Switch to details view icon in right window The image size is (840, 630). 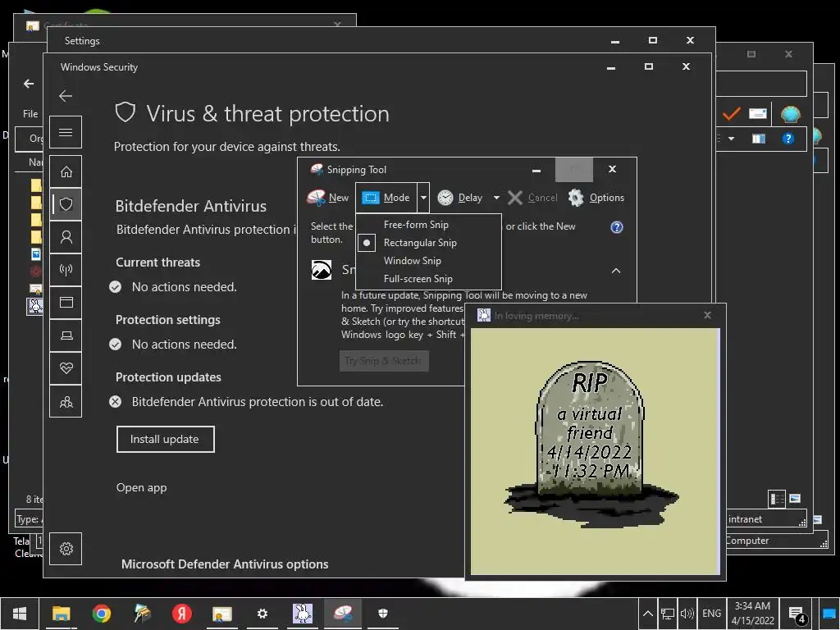[x=777, y=500]
